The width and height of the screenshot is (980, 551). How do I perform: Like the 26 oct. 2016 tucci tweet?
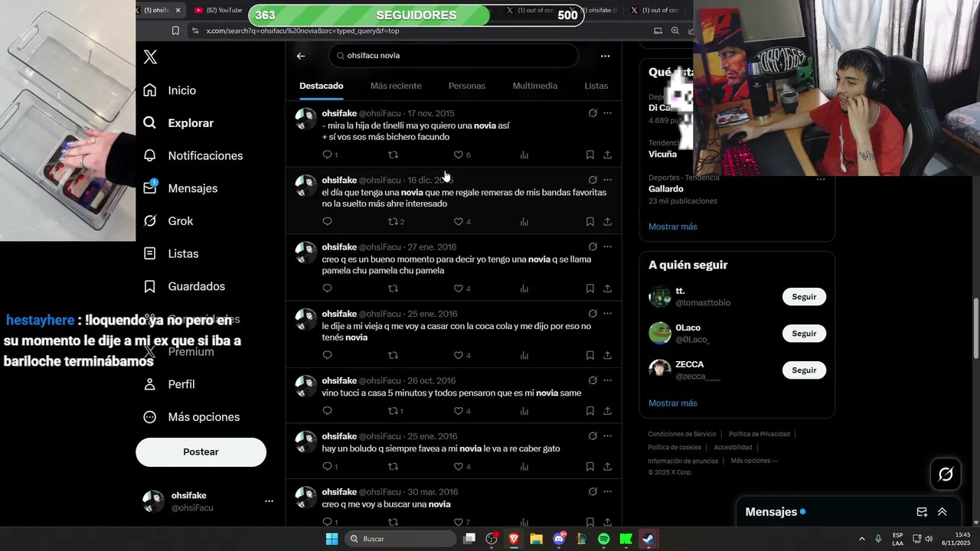pyautogui.click(x=459, y=411)
